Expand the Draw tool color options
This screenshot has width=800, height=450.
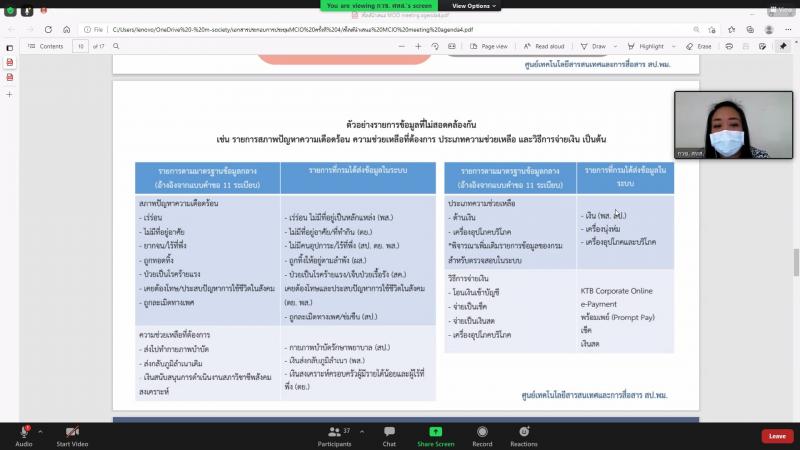615,46
